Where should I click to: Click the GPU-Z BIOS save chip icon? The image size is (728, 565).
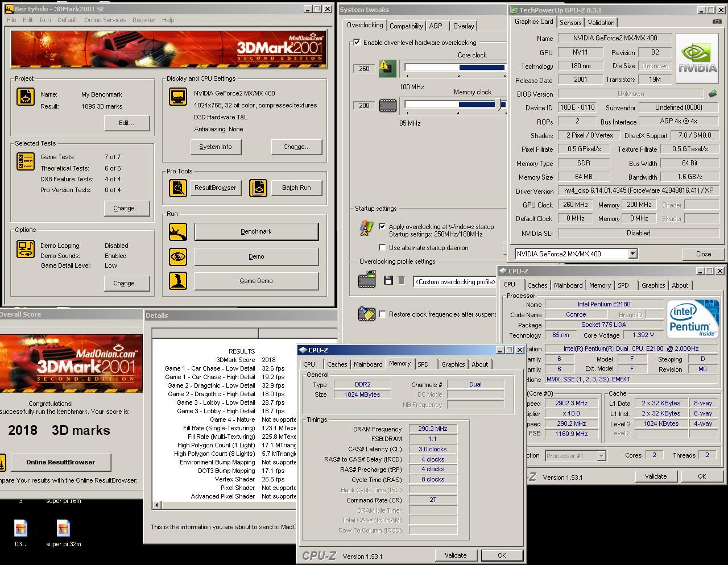pos(712,93)
